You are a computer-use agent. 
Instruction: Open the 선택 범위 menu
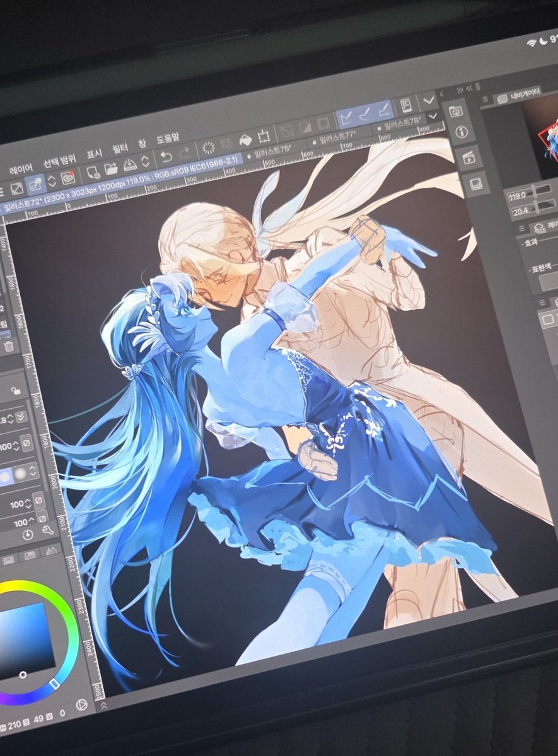pyautogui.click(x=60, y=162)
